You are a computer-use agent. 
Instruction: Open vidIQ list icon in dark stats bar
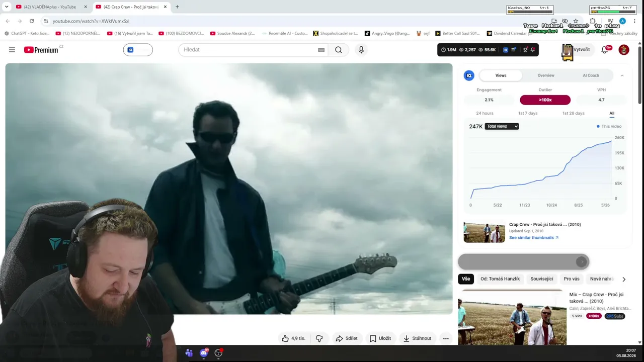click(514, 50)
